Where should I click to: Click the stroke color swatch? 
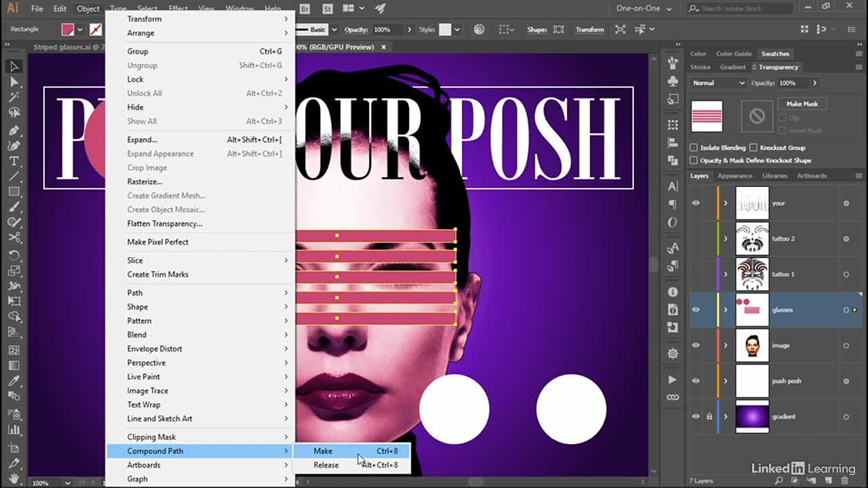(96, 29)
